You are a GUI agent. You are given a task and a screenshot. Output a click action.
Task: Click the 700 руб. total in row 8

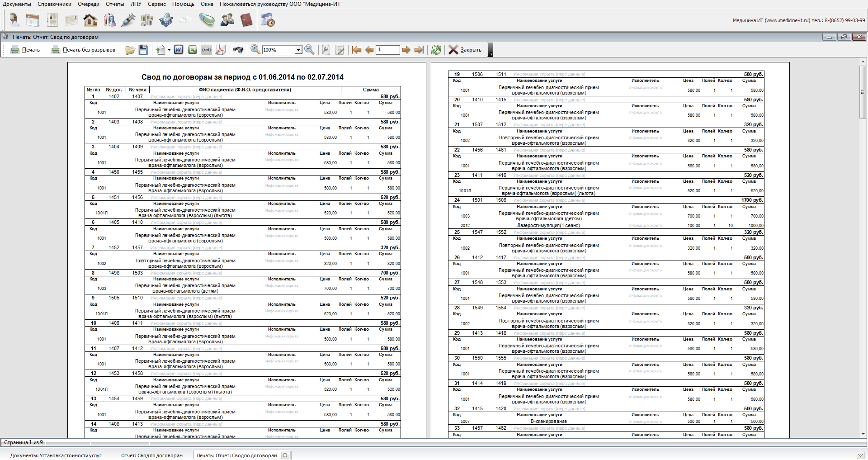click(x=390, y=273)
